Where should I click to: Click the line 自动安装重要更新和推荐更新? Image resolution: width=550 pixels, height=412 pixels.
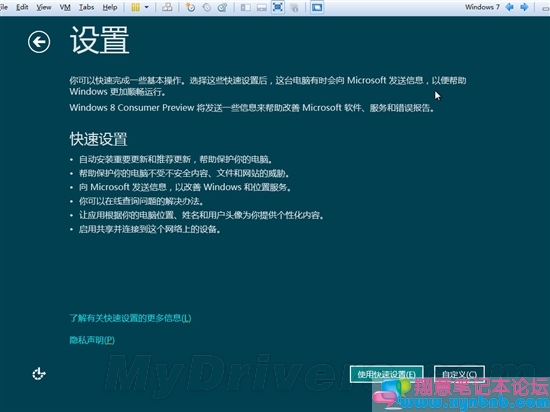coord(175,160)
